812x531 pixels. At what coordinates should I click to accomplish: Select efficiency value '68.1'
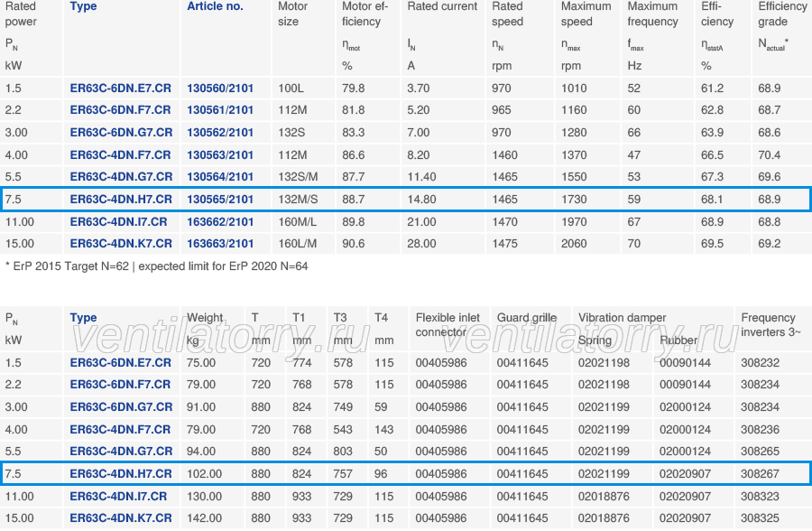pos(712,199)
